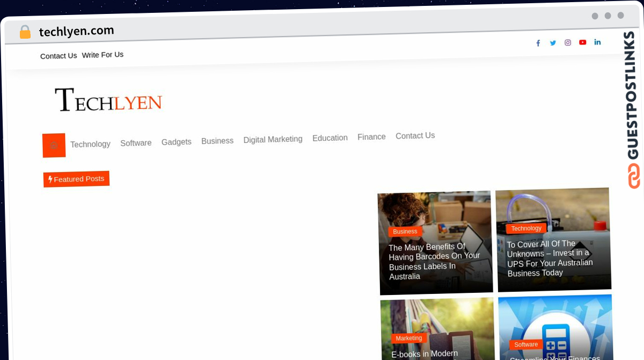This screenshot has width=644, height=360.
Task: Open the LinkedIn social icon
Action: [597, 42]
